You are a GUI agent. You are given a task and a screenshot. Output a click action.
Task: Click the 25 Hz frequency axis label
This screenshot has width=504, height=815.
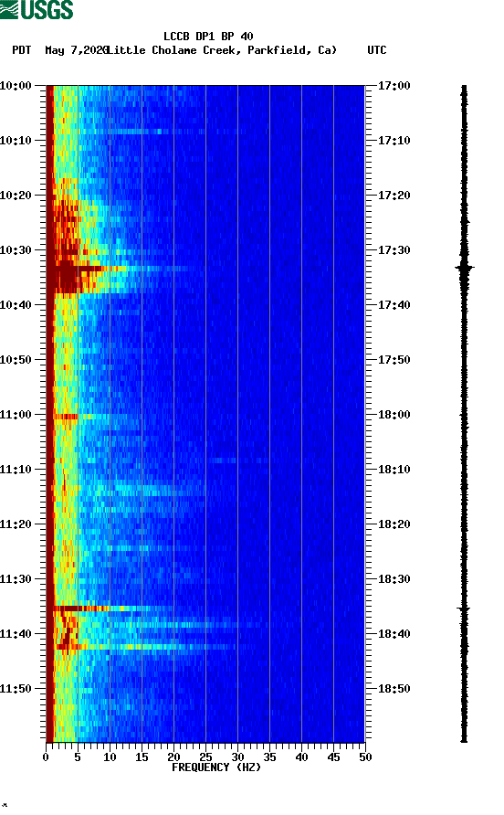coord(205,757)
